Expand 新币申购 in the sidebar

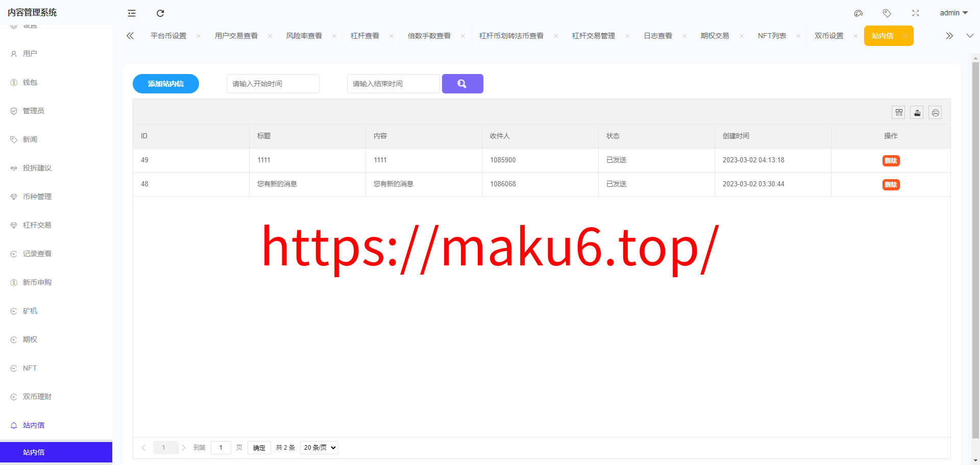[x=56, y=282]
